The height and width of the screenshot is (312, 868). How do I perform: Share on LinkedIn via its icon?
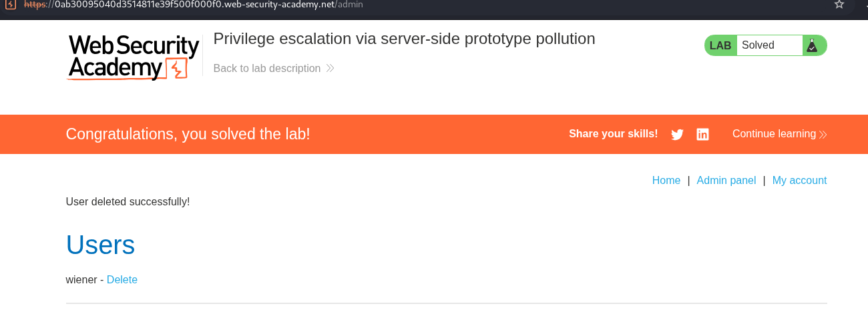click(702, 135)
